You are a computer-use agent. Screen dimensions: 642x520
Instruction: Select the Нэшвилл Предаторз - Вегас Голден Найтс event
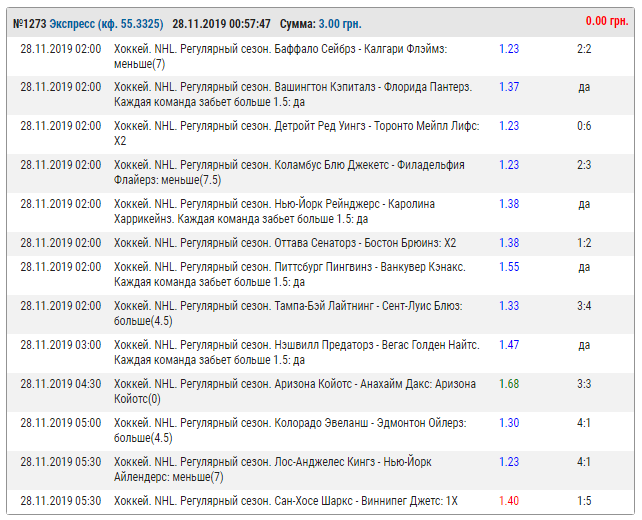[296, 352]
